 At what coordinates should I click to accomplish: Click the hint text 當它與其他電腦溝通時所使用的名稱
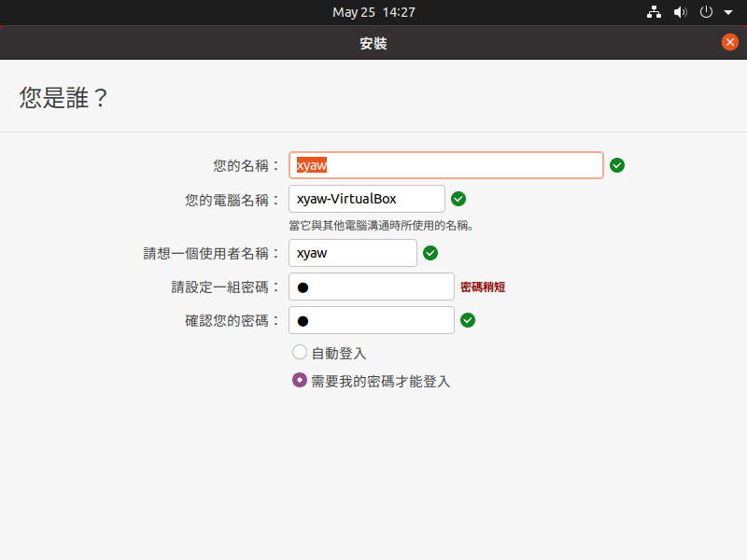(x=381, y=225)
